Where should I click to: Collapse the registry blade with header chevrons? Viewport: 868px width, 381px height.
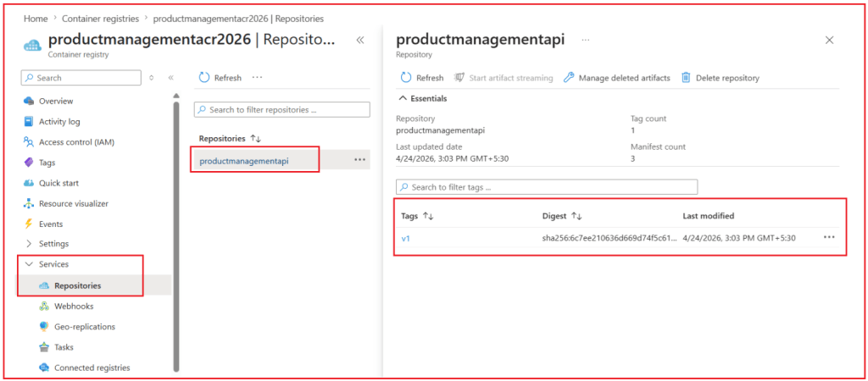360,40
